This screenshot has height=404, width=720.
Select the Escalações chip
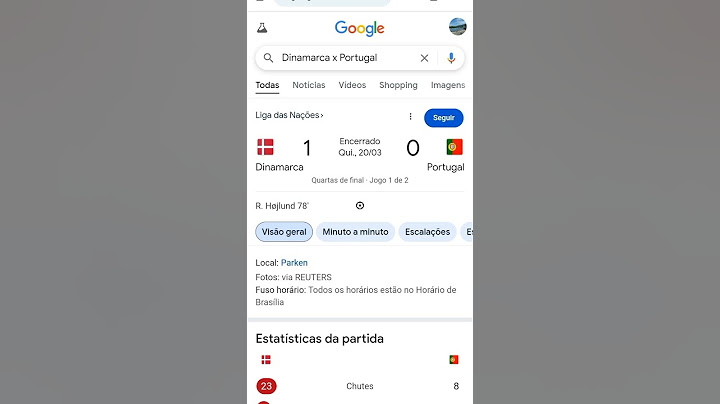428,232
